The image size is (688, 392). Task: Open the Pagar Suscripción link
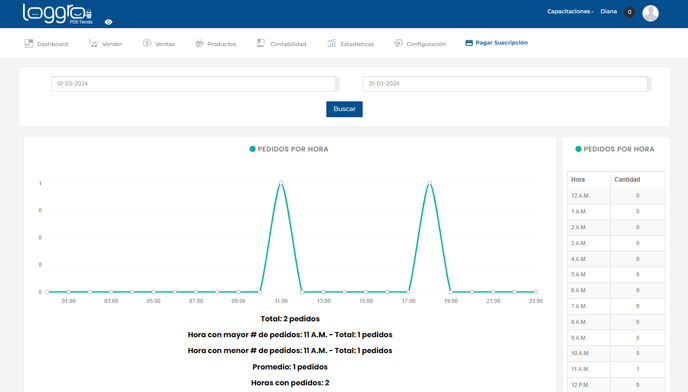[496, 43]
